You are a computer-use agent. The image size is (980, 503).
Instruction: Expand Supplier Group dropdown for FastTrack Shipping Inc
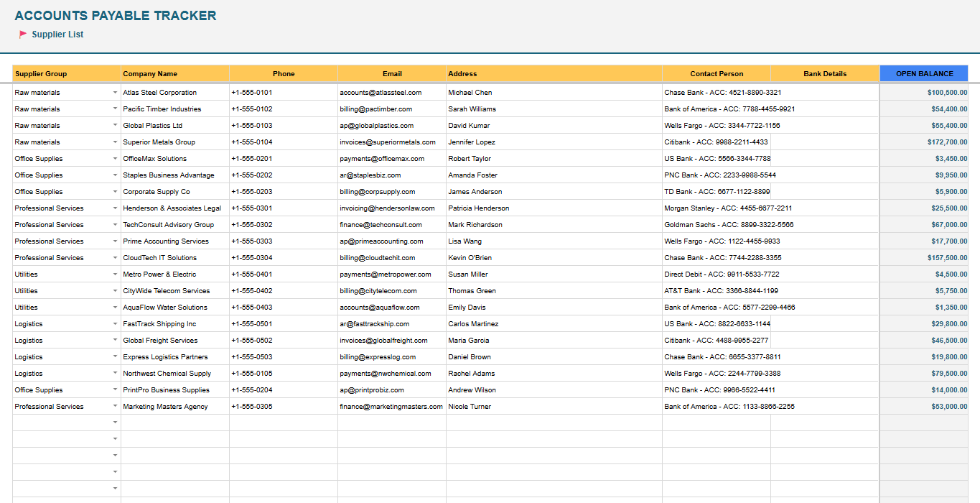pos(115,324)
